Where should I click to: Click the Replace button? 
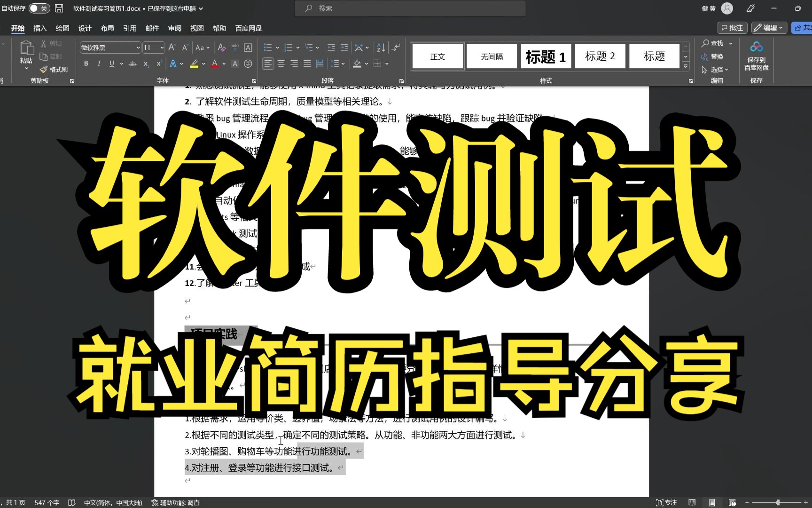(712, 56)
